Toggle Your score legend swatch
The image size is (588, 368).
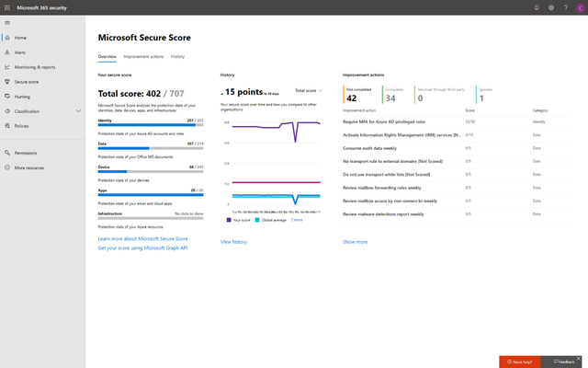[x=229, y=220]
